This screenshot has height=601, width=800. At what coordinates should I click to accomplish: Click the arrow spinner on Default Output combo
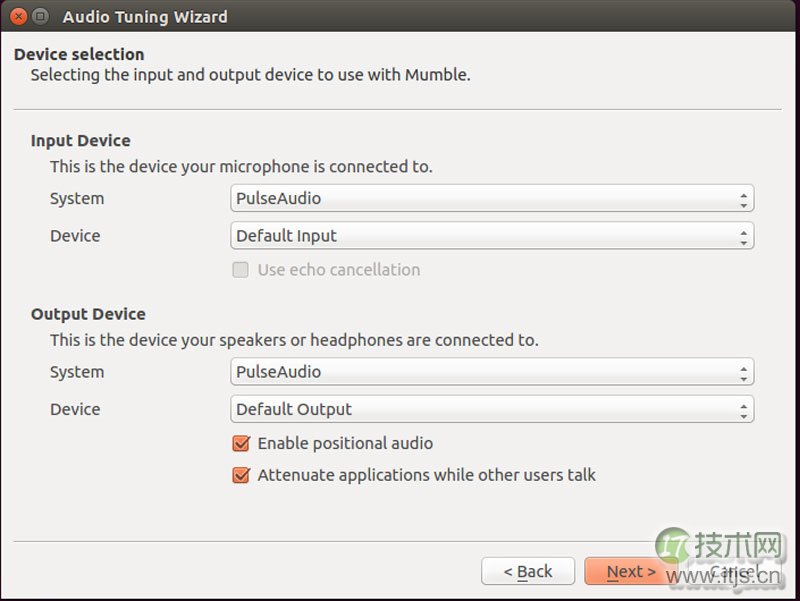(743, 411)
